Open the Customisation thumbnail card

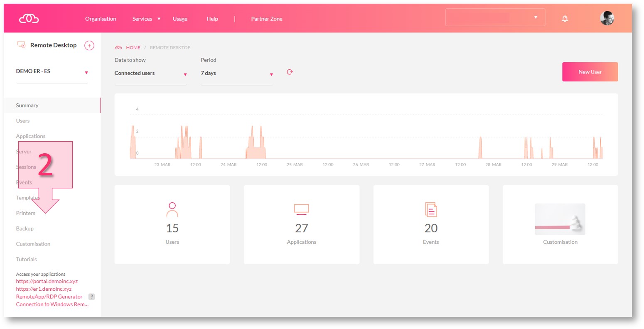[560, 219]
